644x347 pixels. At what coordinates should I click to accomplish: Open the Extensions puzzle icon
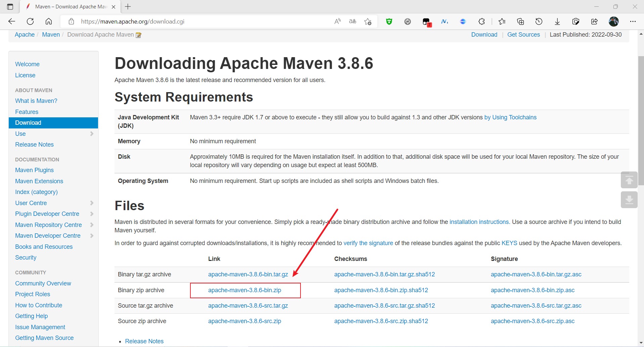point(481,21)
